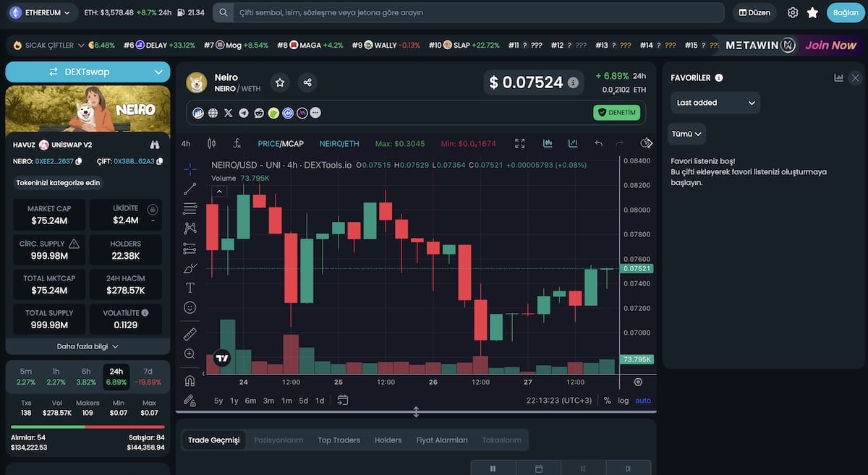Open the Sıcak Çiftler dropdown
868x475 pixels.
48,45
